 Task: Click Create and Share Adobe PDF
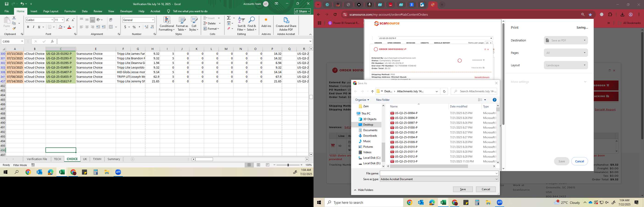click(286, 24)
